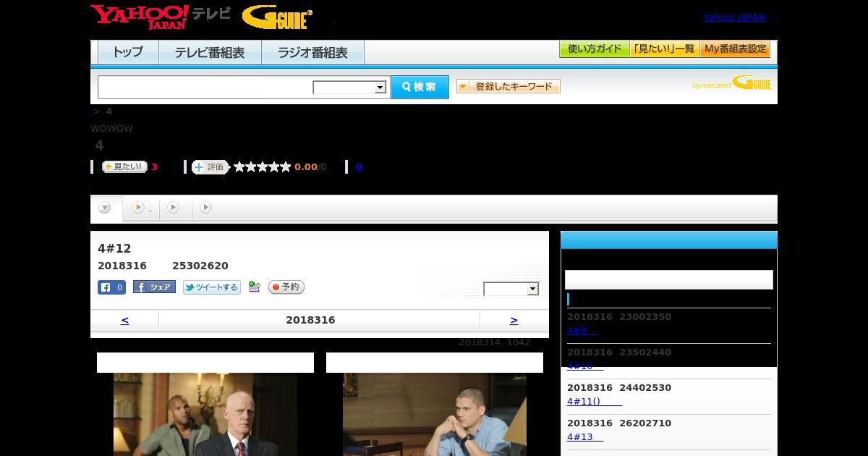Screen dimensions: 868x456
Task: Click the 評価 plus button
Action: 210,167
